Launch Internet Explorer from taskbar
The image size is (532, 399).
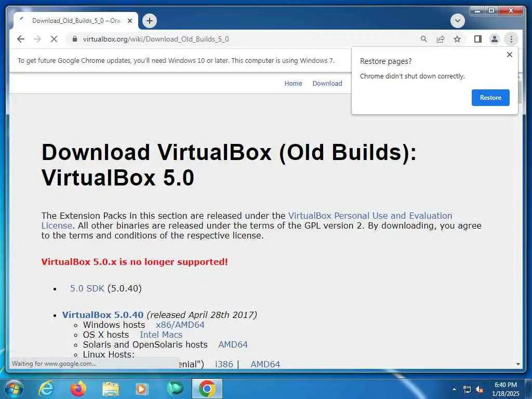[46, 389]
